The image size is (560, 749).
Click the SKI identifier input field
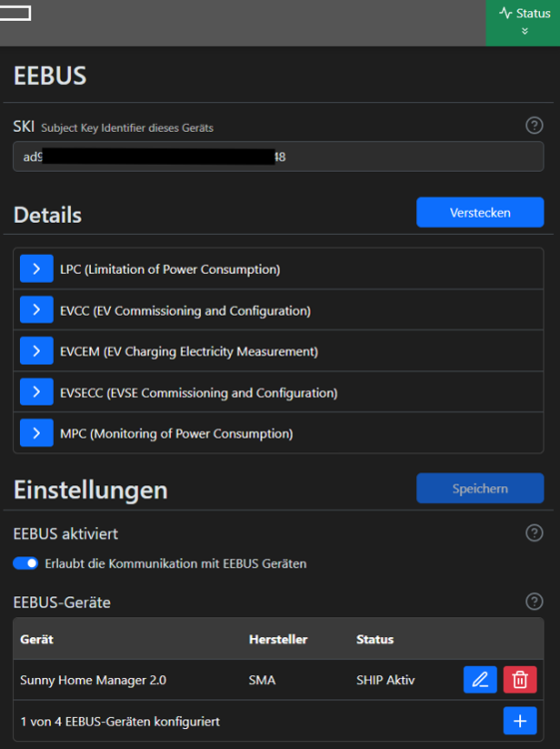[x=279, y=156]
